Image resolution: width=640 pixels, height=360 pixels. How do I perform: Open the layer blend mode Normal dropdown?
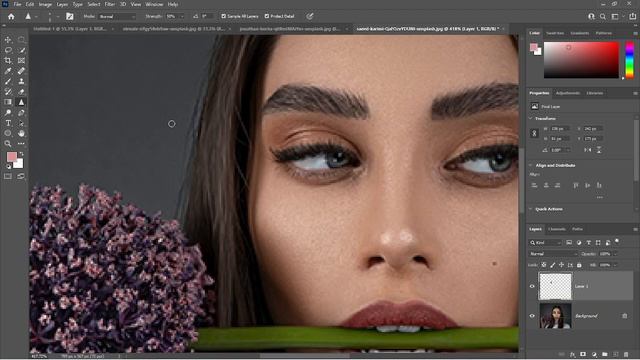coord(553,254)
